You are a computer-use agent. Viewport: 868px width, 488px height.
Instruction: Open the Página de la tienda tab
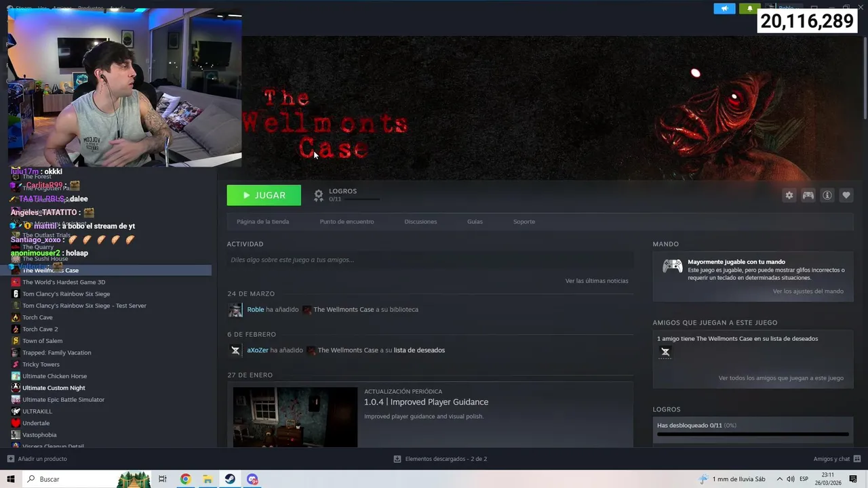coord(262,222)
